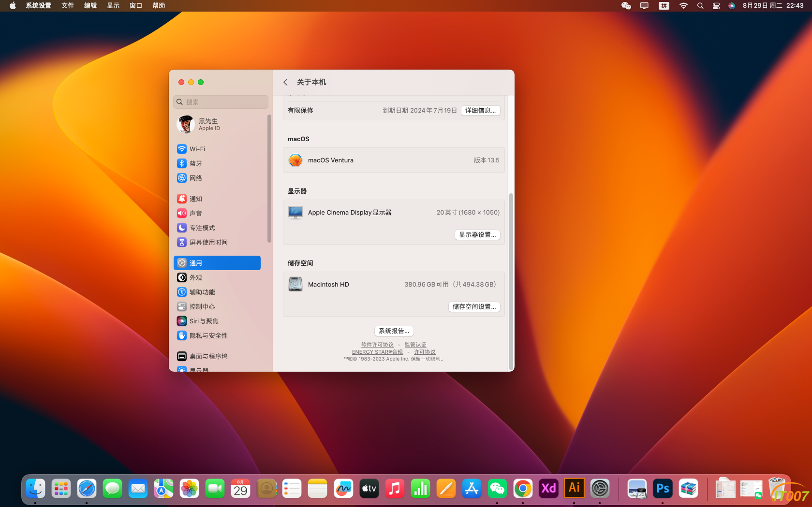Open 外观 appearance settings
Image resolution: width=812 pixels, height=507 pixels.
pyautogui.click(x=217, y=277)
